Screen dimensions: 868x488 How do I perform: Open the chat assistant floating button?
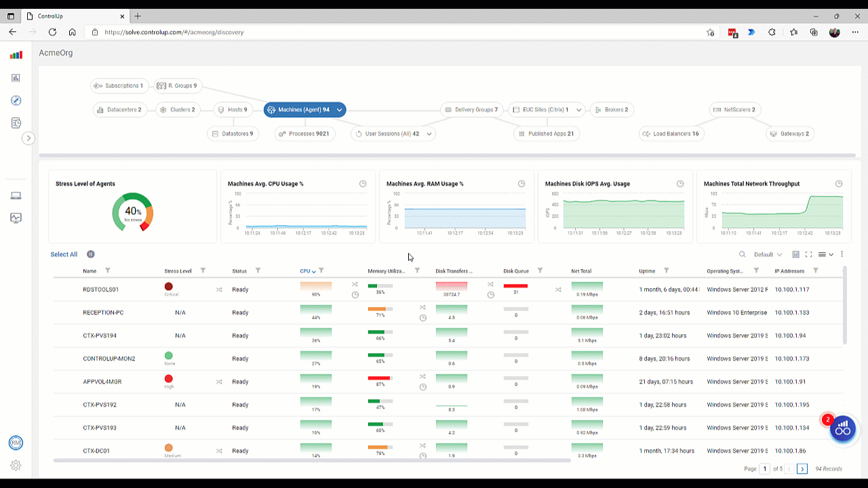[843, 429]
